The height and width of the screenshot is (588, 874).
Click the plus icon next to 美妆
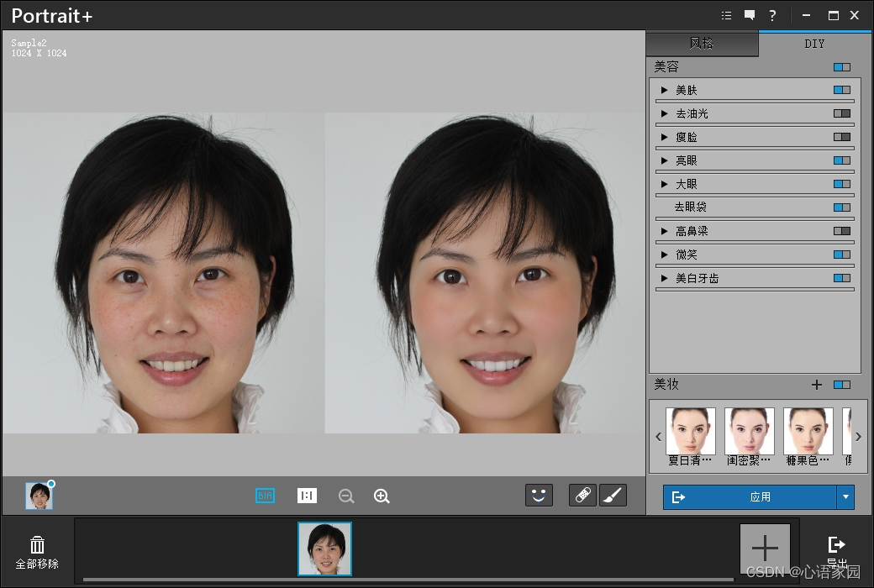pos(817,385)
